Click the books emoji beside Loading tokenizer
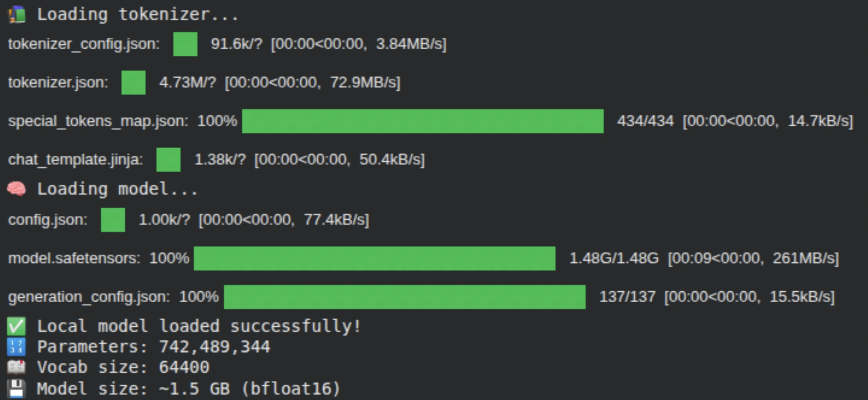 (17, 15)
